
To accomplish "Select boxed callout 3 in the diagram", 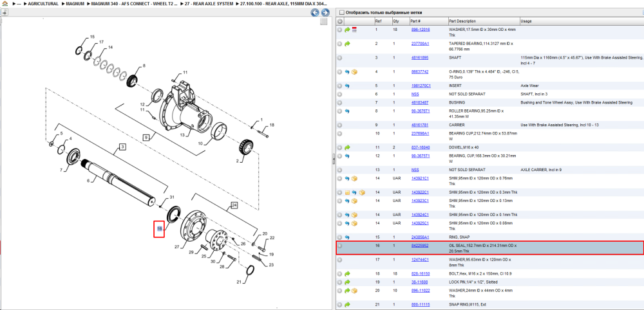I will 122,147.
